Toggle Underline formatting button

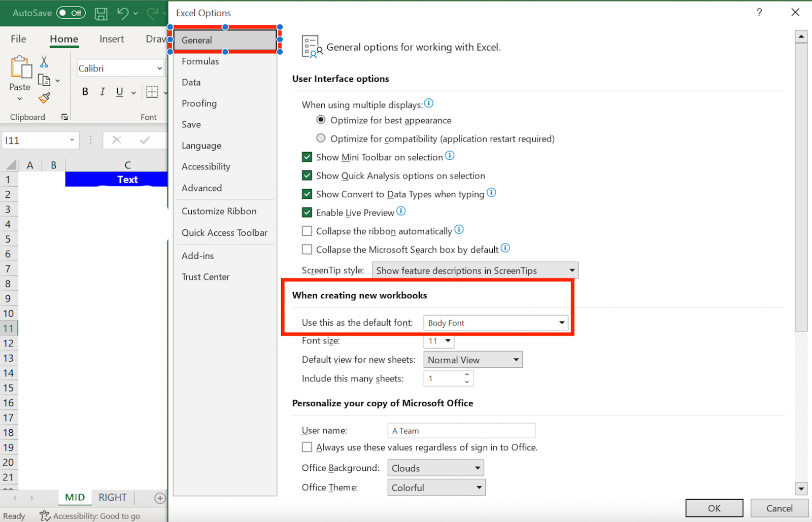click(120, 92)
